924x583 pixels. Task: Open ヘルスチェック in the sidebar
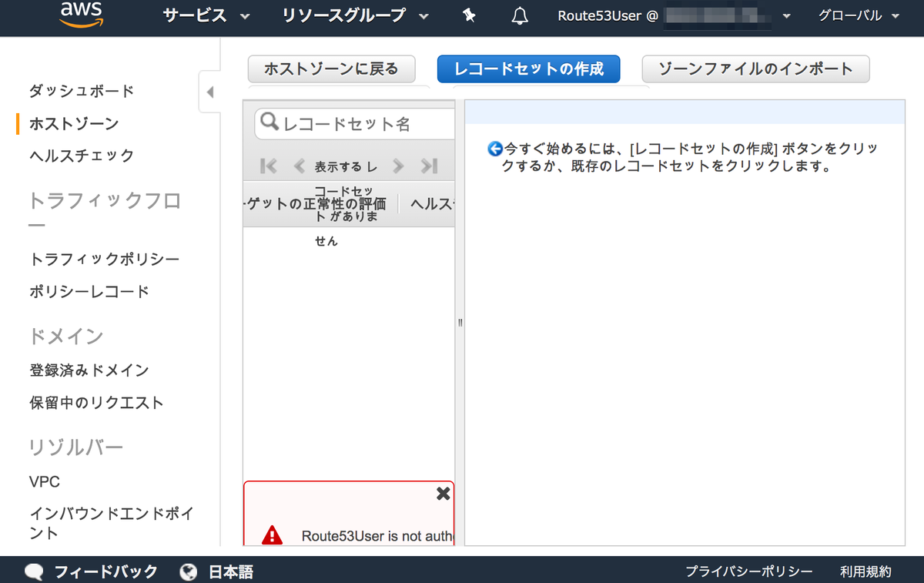click(x=82, y=156)
